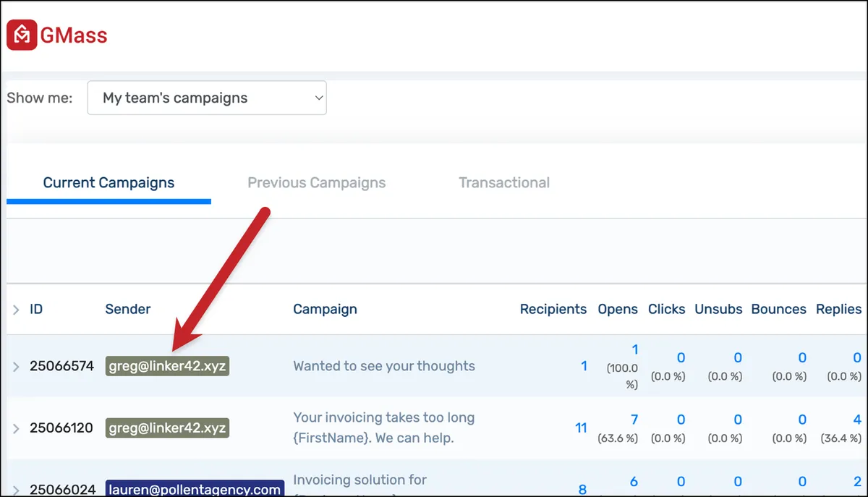Click recipients count 8 for campaign 25066024
The width and height of the screenshot is (868, 497).
pyautogui.click(x=582, y=490)
